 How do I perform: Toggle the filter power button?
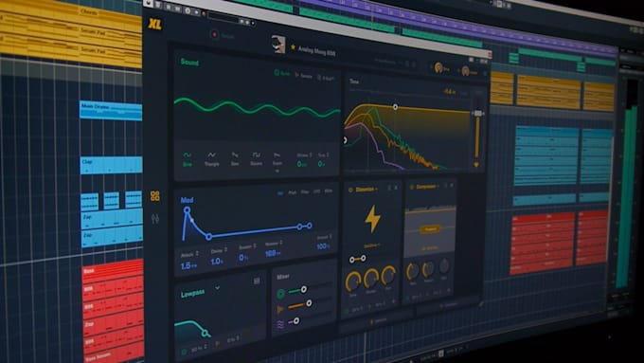185,352
